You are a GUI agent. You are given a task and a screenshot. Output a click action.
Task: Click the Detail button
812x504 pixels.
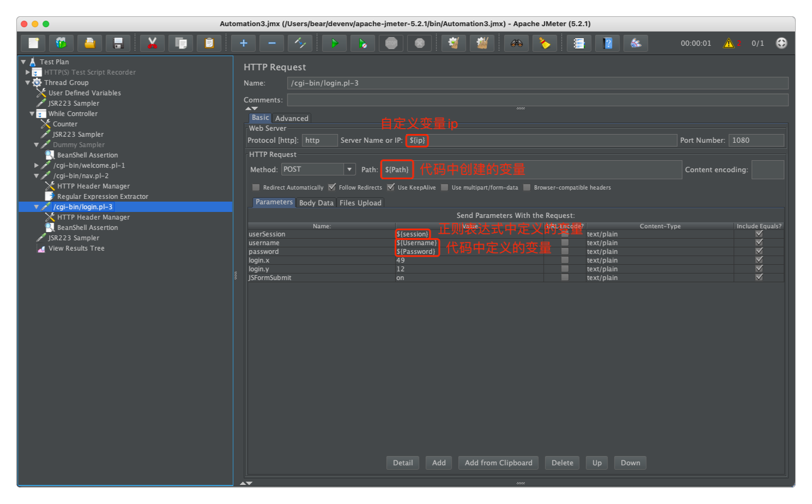click(x=403, y=463)
